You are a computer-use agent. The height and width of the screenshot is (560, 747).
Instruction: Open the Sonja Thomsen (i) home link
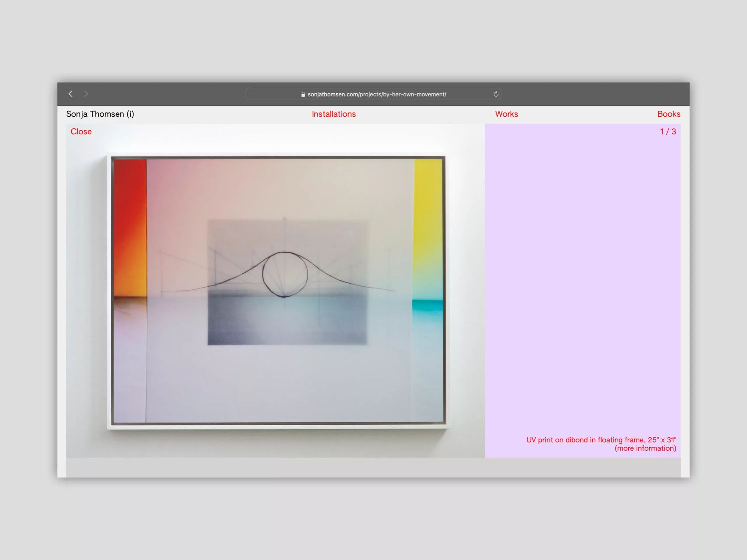point(100,114)
